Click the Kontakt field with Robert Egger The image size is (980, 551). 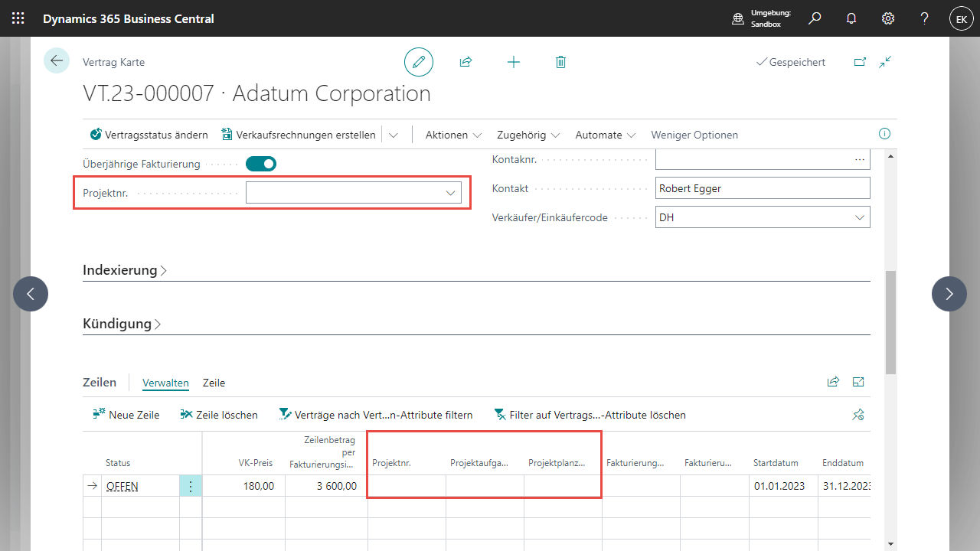763,188
